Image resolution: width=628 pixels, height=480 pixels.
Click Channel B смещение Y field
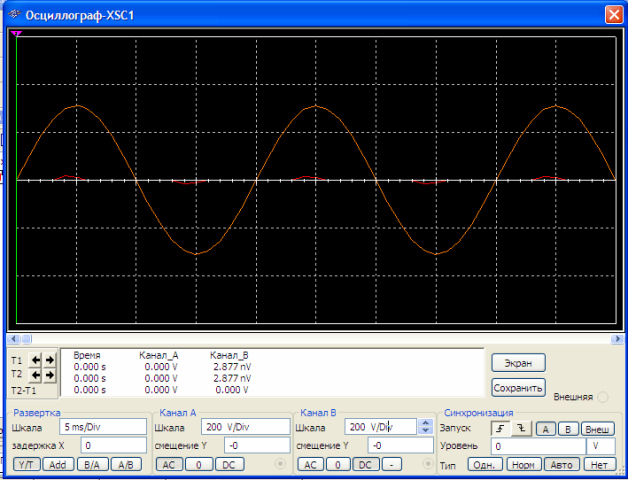(x=401, y=446)
